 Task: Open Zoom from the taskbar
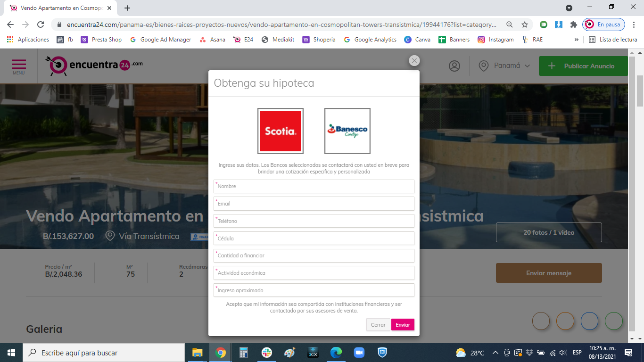click(359, 353)
